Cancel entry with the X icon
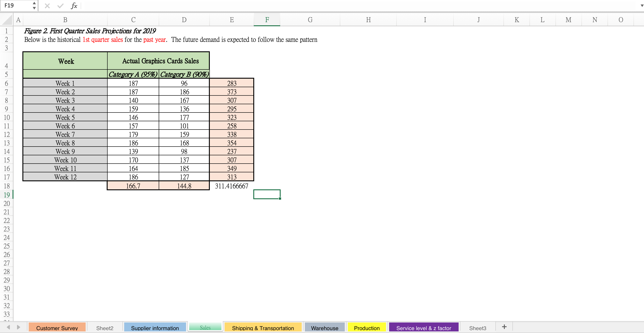Viewport: 644px width, 333px height. point(47,6)
